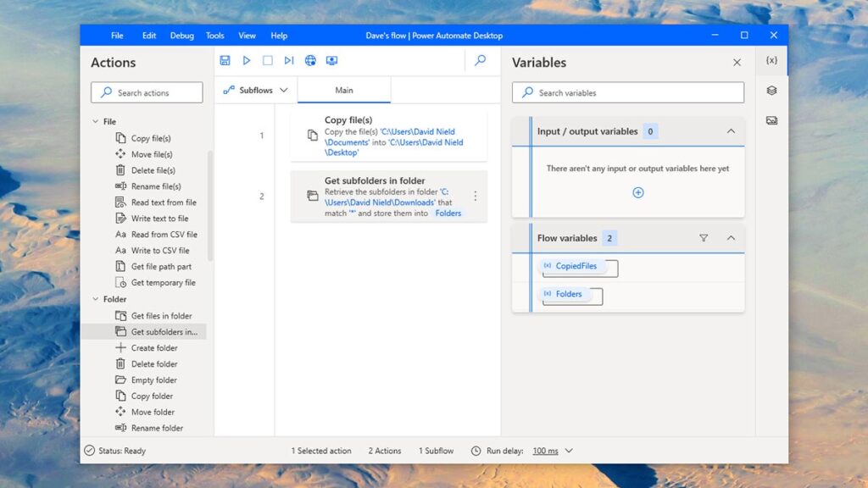The height and width of the screenshot is (488, 868).
Task: Collapse the Flow variables section
Action: (731, 238)
